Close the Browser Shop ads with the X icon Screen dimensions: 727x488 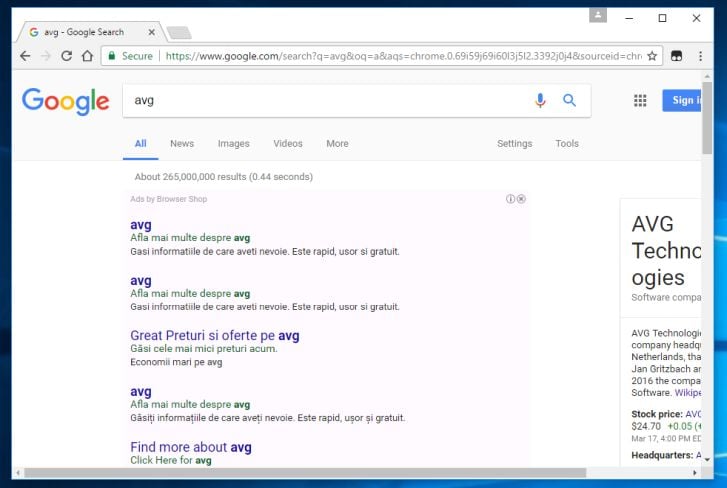[521, 199]
